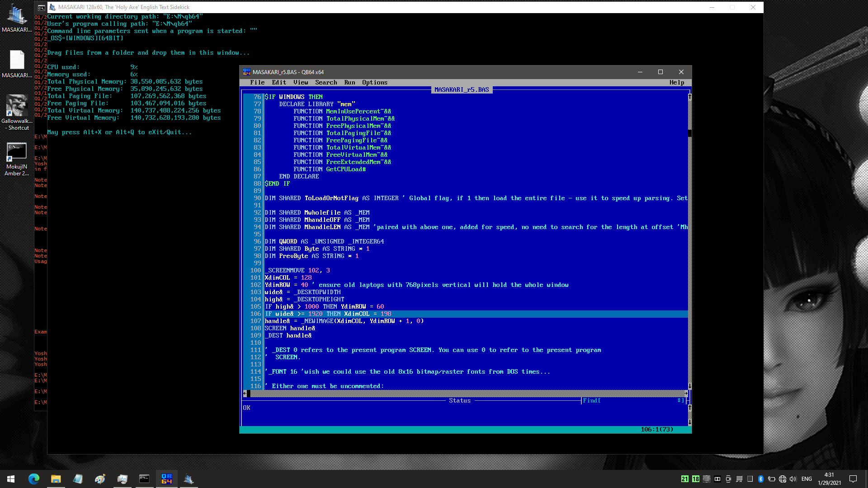This screenshot has height=488, width=868.
Task: Click the Command Prompt taskbar icon
Action: point(144,479)
